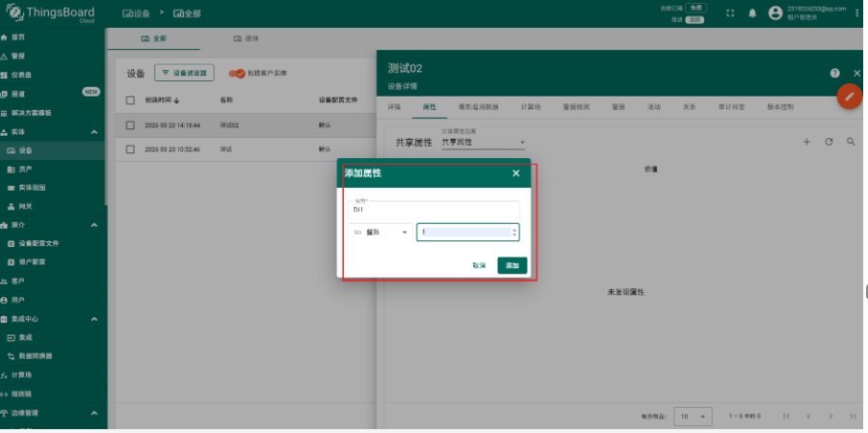868x433 pixels.
Task: Close the 添加属性 dialog with X
Action: (515, 173)
